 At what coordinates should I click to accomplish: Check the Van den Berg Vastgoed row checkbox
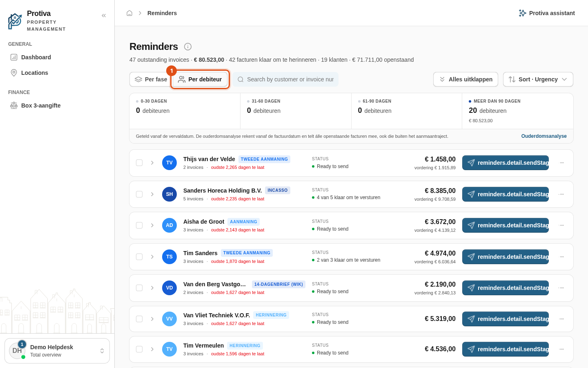tap(139, 288)
